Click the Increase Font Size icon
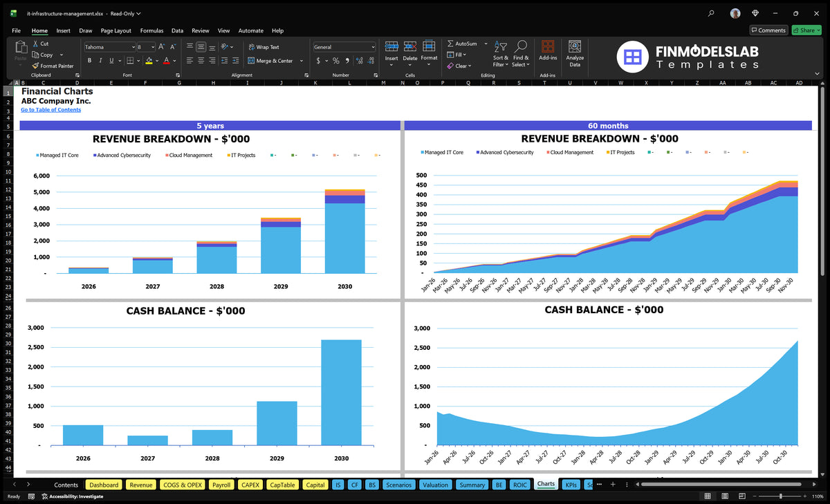Screen dimensions: 830x504 pos(162,47)
